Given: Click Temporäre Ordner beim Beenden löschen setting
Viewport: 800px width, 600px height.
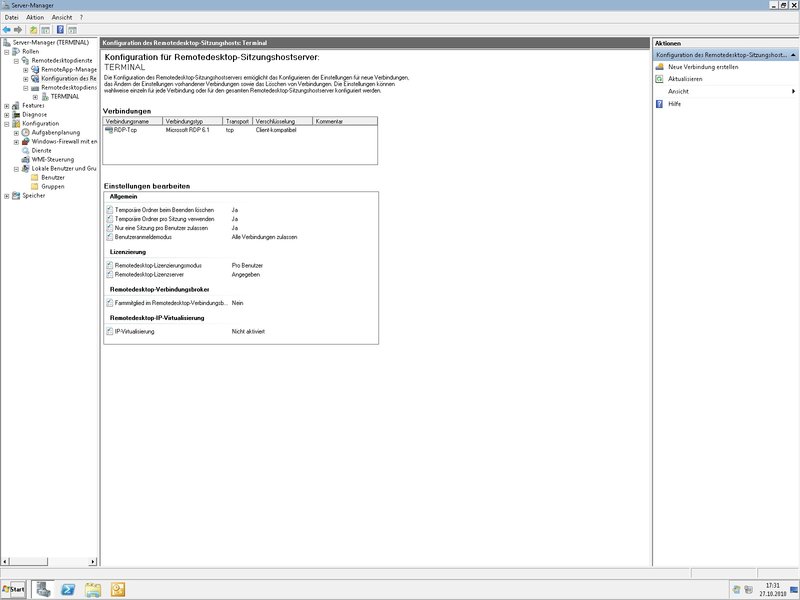Looking at the screenshot, I should tap(164, 210).
